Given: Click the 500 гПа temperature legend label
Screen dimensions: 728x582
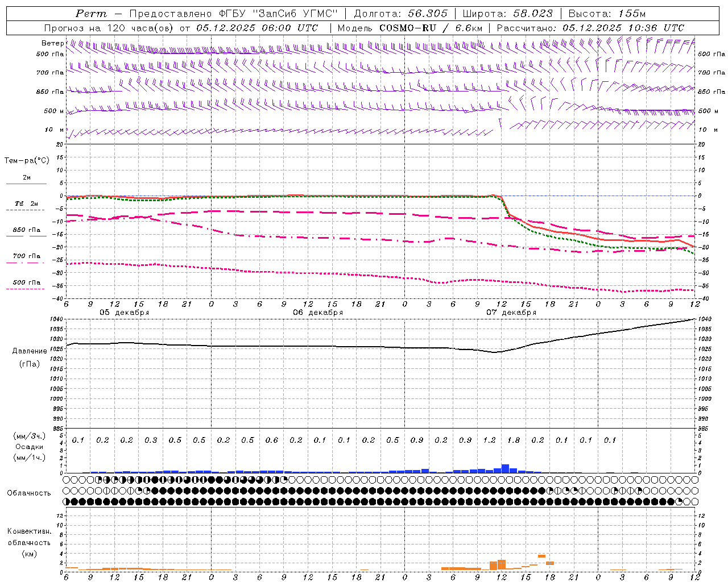Looking at the screenshot, I should tap(27, 282).
